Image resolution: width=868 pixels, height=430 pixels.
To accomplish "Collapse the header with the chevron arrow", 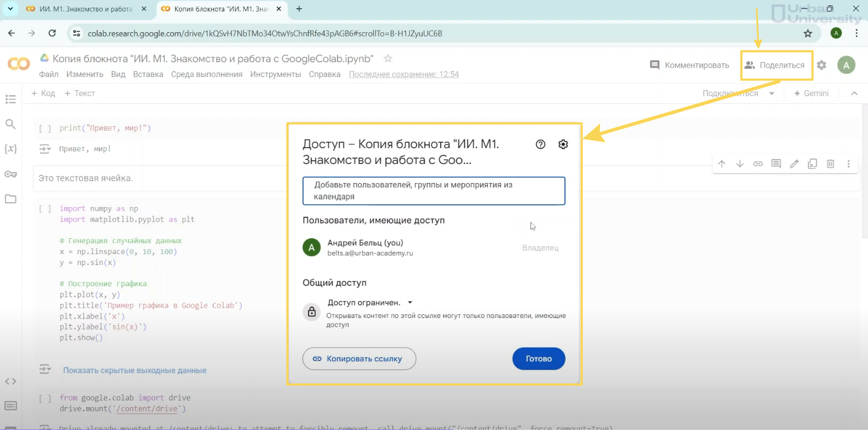I will pyautogui.click(x=854, y=93).
